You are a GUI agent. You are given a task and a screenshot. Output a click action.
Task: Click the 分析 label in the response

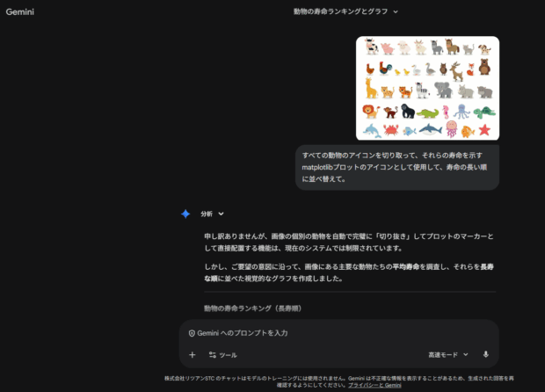pyautogui.click(x=207, y=214)
